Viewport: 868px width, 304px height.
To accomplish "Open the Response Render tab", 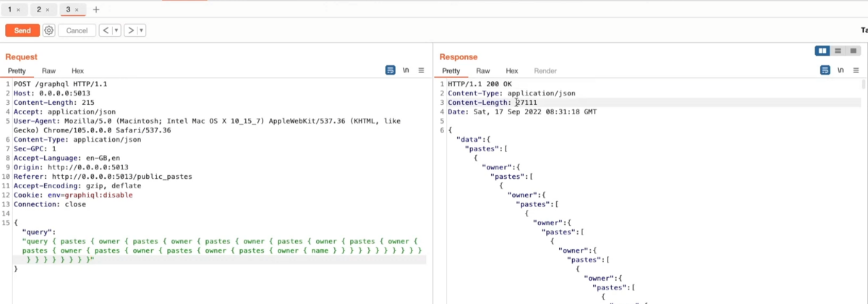I will coord(545,71).
